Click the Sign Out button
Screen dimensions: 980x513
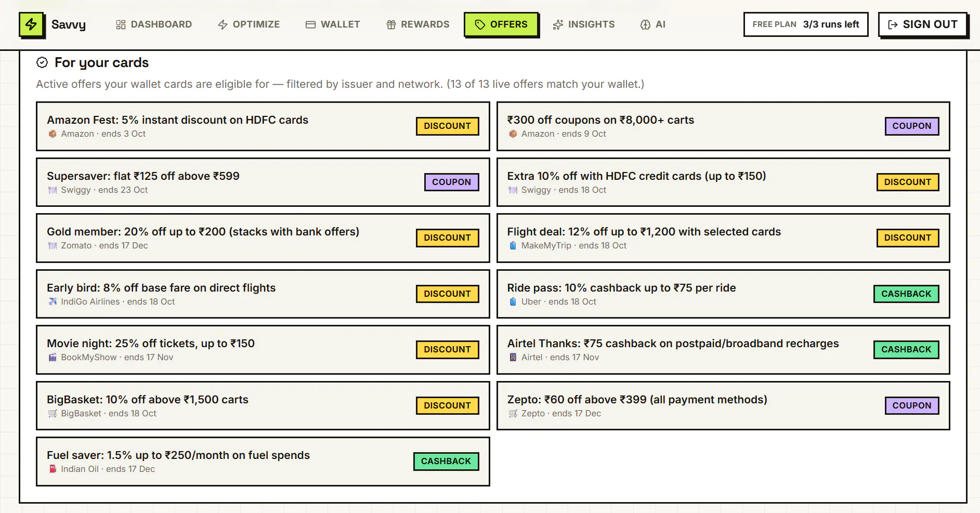(x=923, y=24)
